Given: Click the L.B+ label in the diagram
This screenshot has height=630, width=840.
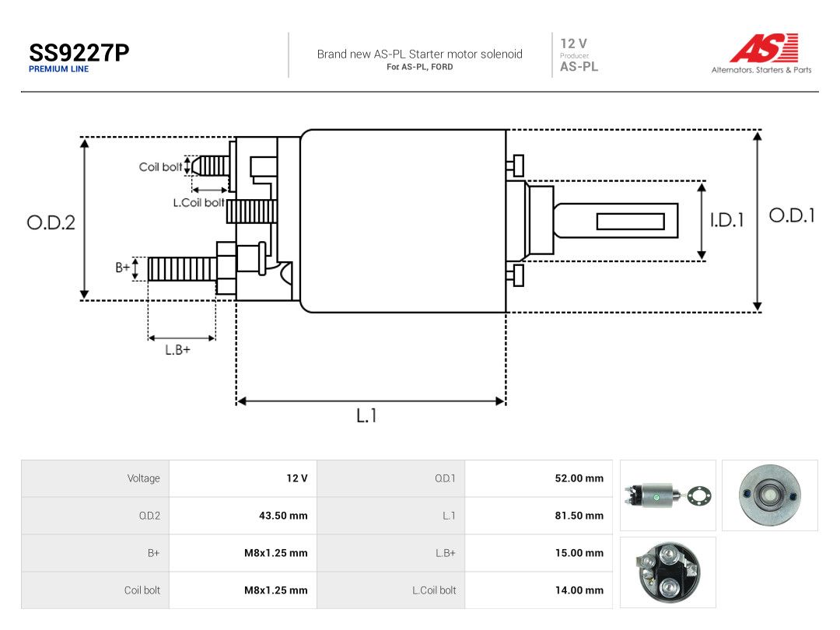Looking at the screenshot, I should click(x=177, y=350).
